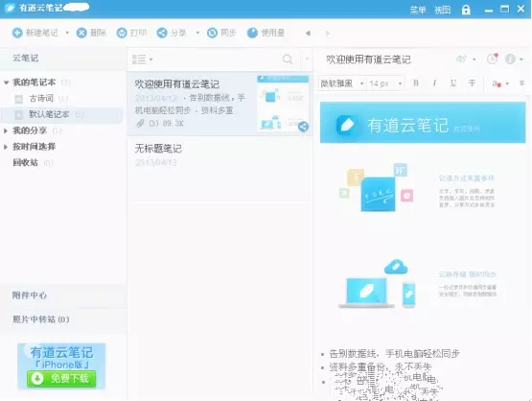Click the 免费下载 iPhone download button
532x401 pixels.
pos(61,379)
